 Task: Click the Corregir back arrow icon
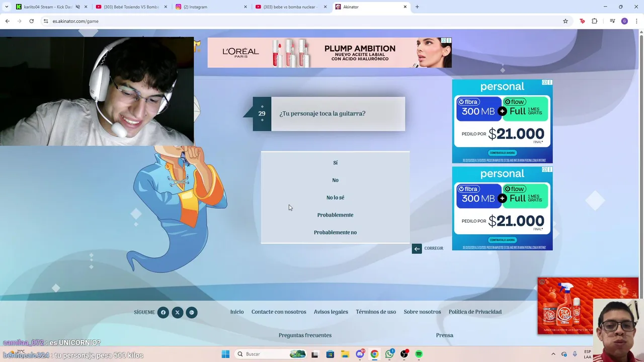coord(417,248)
